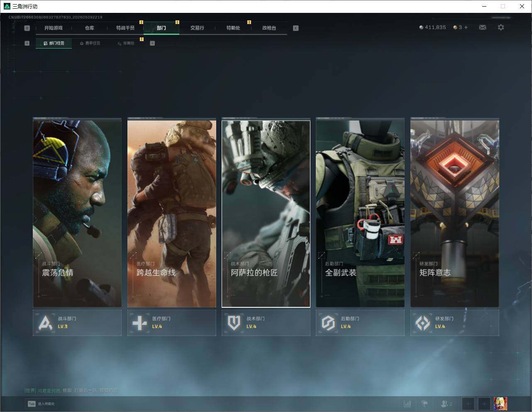
Task: Select the 部门 tab
Action: [x=161, y=28]
